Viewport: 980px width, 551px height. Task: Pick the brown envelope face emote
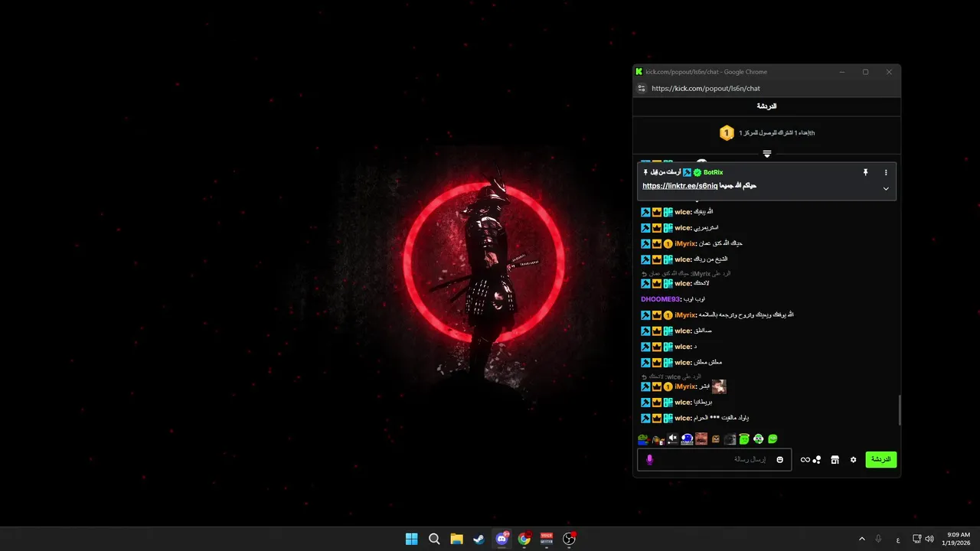(x=716, y=439)
